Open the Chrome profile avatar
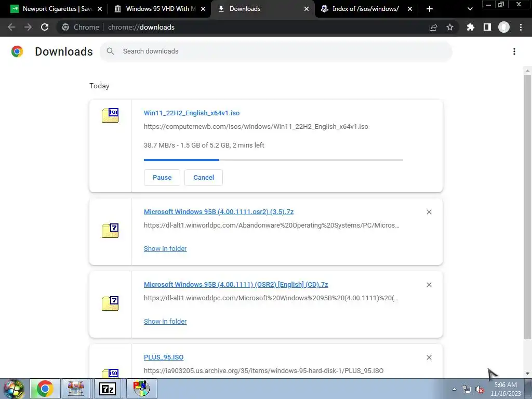532x399 pixels. pos(504,27)
